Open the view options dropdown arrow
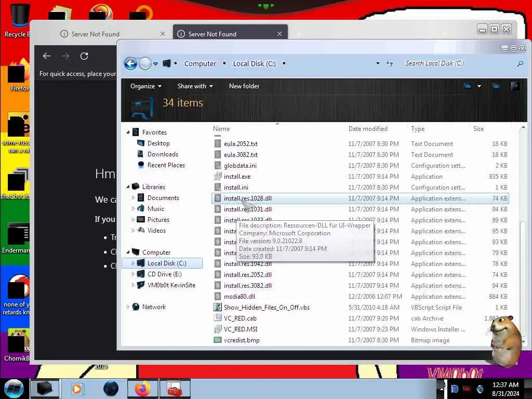This screenshot has height=399, width=532. click(x=479, y=86)
